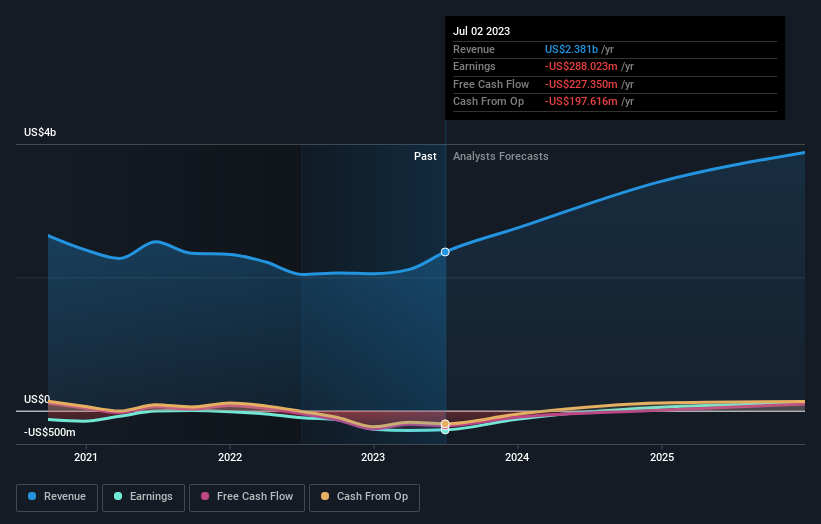
Task: Click the -US$197.616m cash from op value
Action: 581,102
